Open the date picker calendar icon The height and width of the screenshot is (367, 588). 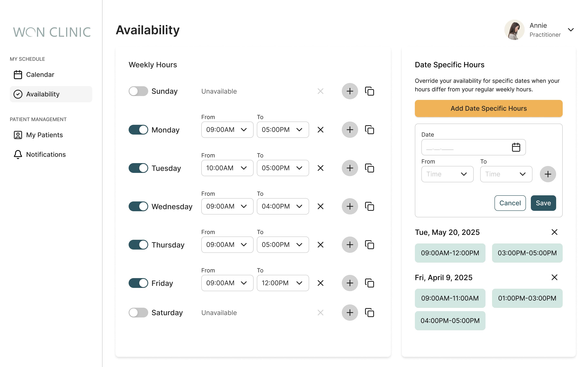(x=516, y=147)
